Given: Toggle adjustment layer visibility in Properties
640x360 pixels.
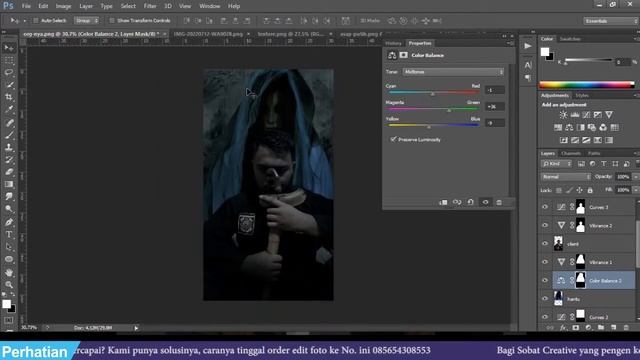Looking at the screenshot, I should 485,202.
